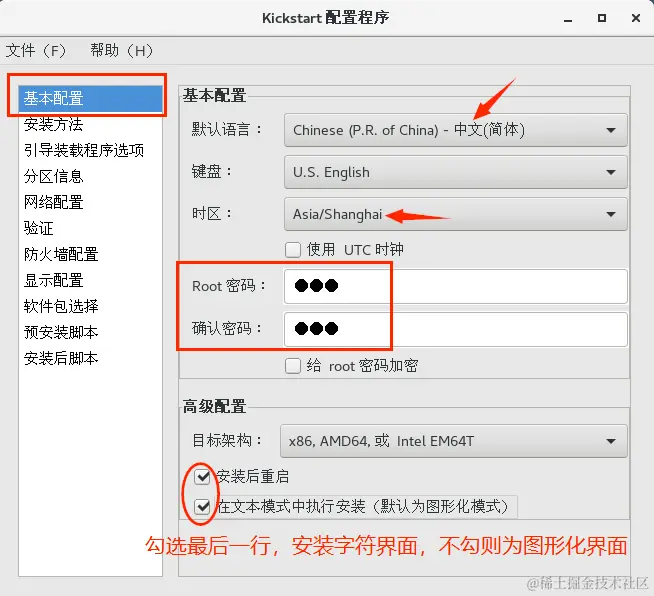Screen dimensions: 654x596
Task: Close the Kickstart 配置程序 window
Action: (636, 18)
